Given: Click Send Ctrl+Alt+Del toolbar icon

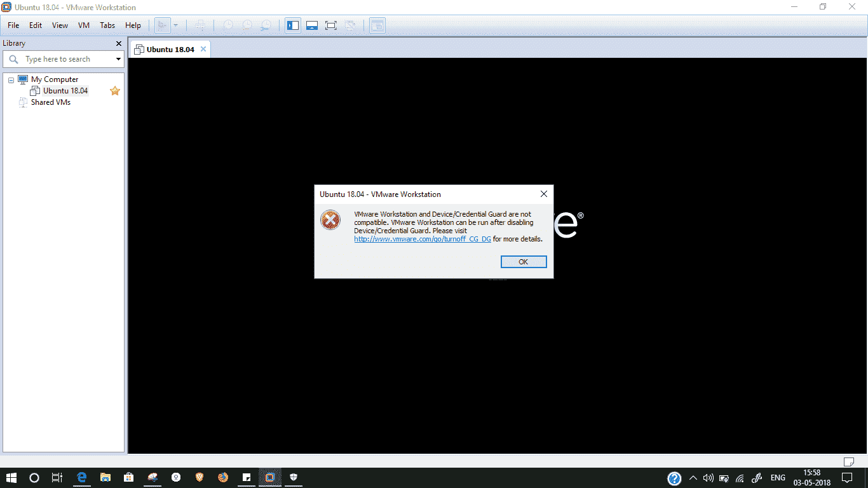Looking at the screenshot, I should pyautogui.click(x=200, y=25).
